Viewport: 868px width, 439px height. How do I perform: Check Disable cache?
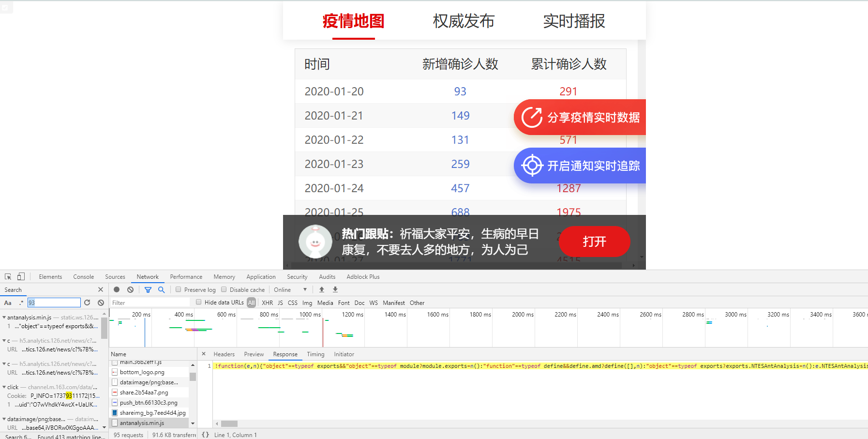(x=224, y=289)
